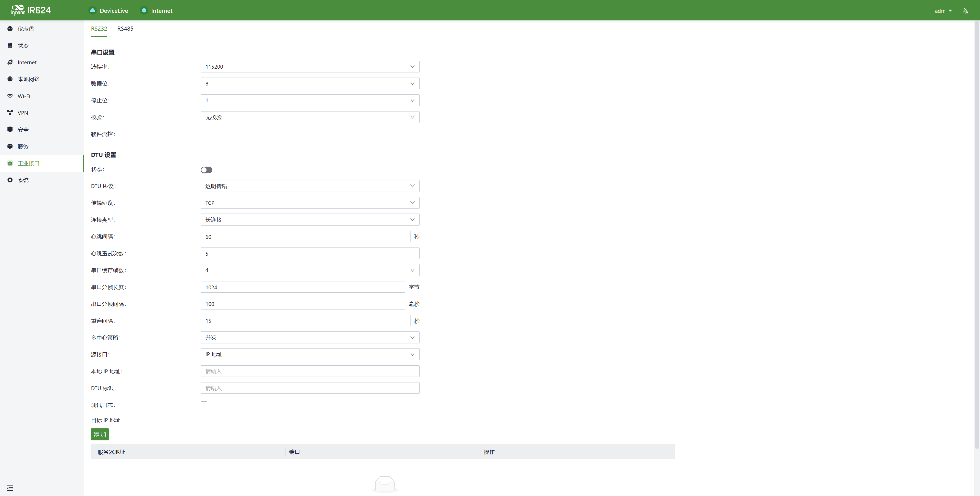Expand the adm user menu
Viewport: 980px width, 496px height.
pyautogui.click(x=943, y=11)
